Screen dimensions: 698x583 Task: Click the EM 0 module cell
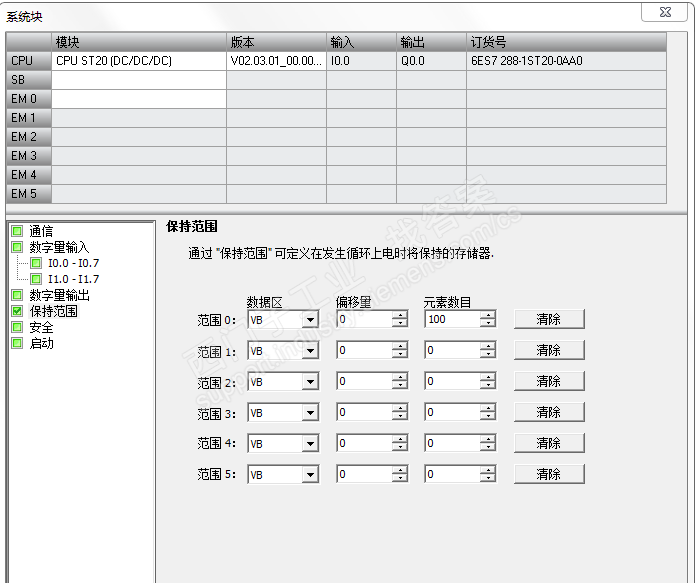[139, 99]
